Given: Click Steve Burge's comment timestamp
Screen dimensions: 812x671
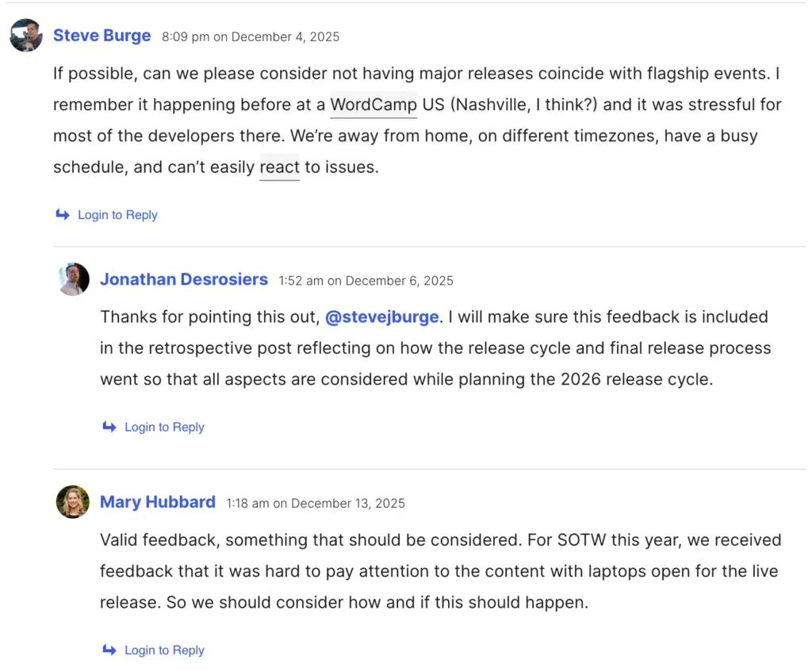Looking at the screenshot, I should (251, 36).
